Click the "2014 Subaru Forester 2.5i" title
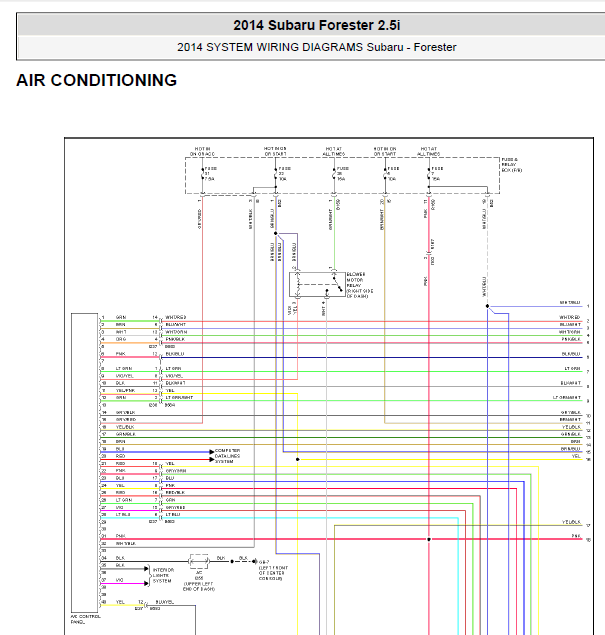605x635 pixels. pyautogui.click(x=316, y=25)
